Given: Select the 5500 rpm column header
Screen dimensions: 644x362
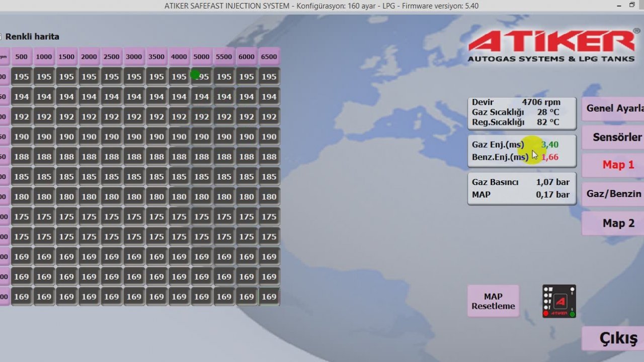Looking at the screenshot, I should (x=224, y=57).
